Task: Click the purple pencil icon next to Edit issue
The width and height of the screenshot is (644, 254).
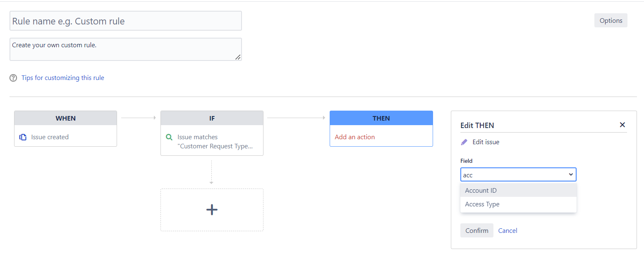Action: click(464, 142)
